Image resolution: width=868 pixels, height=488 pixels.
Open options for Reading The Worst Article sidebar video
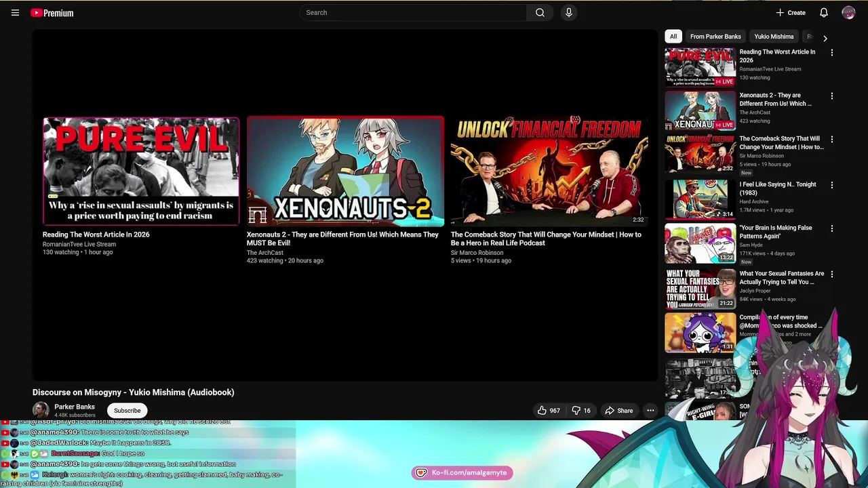(x=832, y=53)
